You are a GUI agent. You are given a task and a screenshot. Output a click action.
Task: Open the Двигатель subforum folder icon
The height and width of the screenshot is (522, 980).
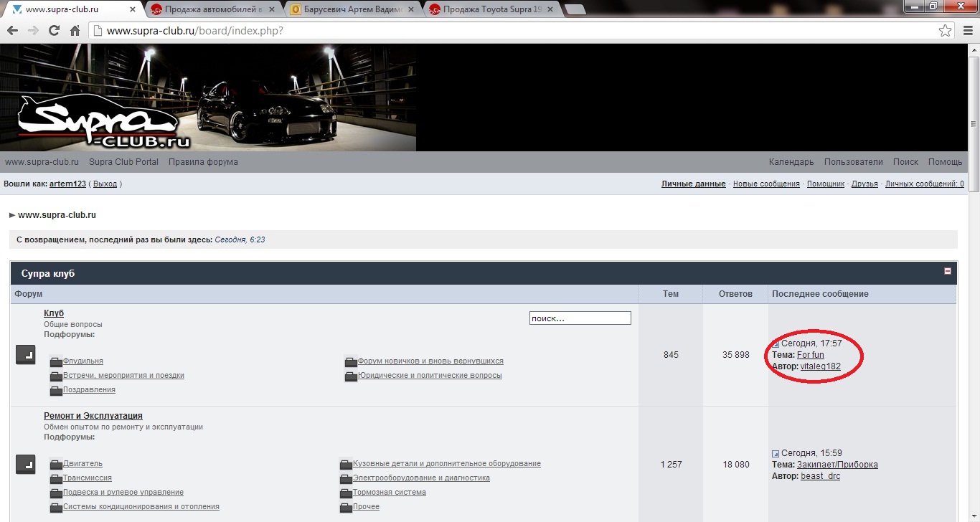coord(56,465)
